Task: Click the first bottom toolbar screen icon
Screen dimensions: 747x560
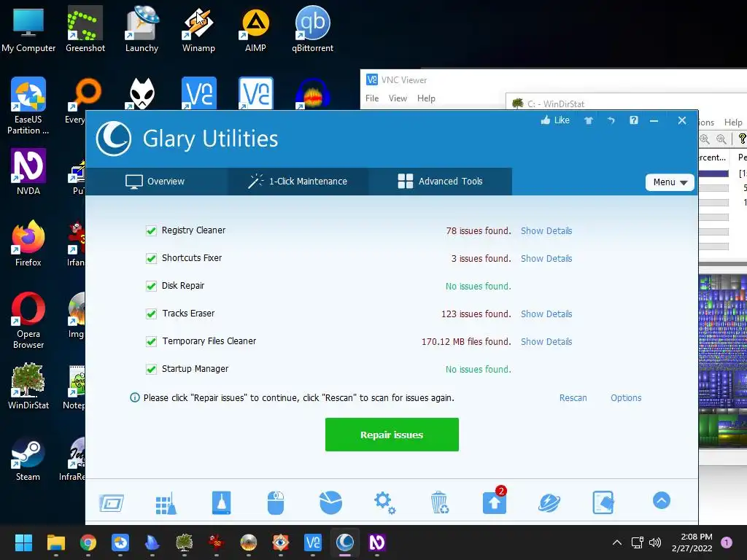Action: pyautogui.click(x=112, y=503)
